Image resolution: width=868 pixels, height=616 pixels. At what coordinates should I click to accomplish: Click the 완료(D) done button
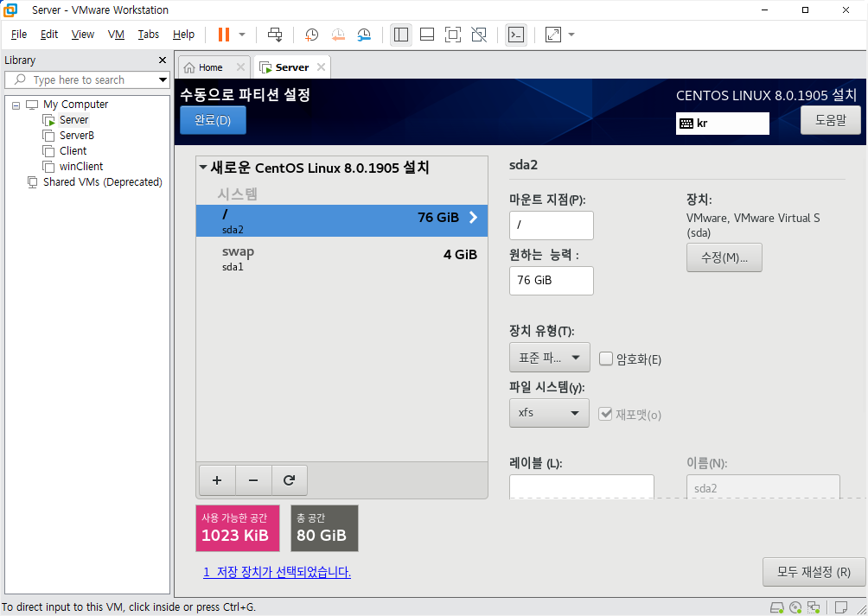tap(213, 120)
